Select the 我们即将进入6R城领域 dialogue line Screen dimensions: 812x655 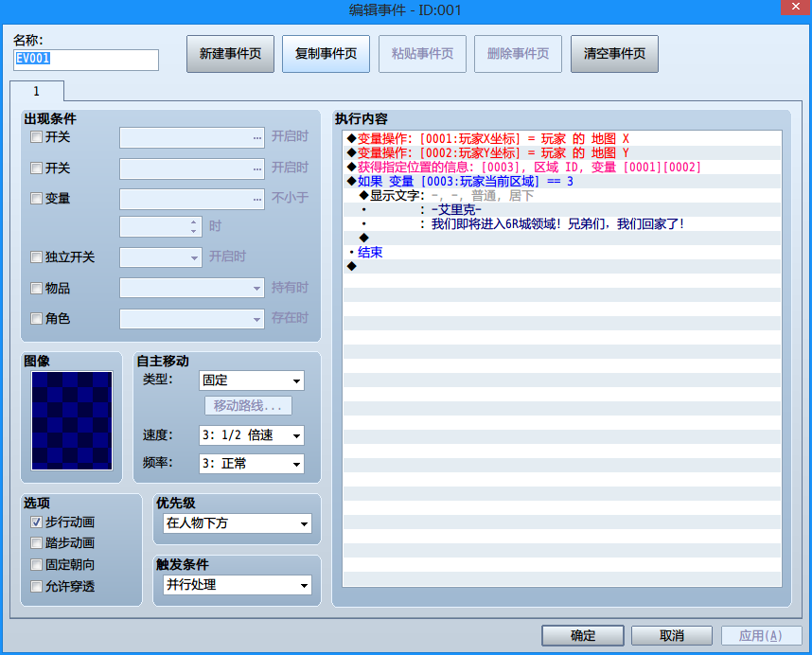pos(562,223)
